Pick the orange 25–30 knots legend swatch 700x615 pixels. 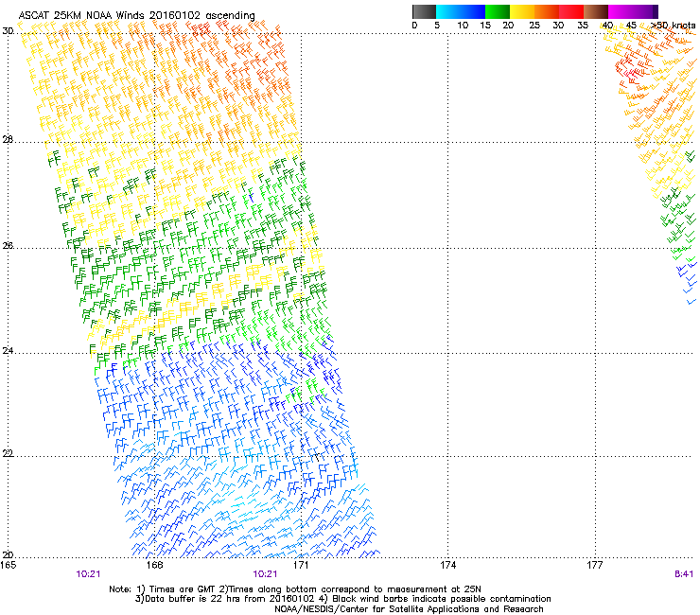tap(547, 11)
